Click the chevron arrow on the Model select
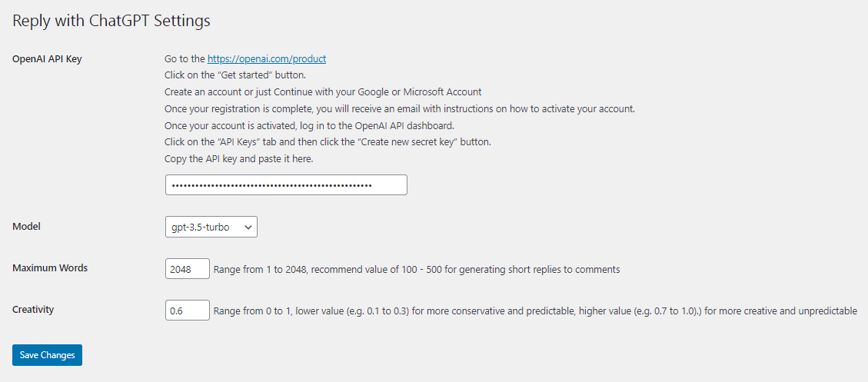This screenshot has height=382, width=868. (x=248, y=227)
